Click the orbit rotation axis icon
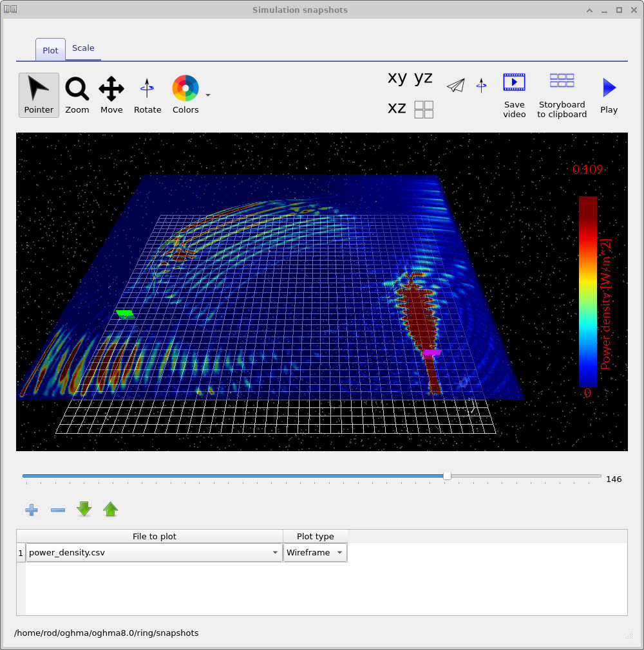Screen dimensions: 644x650 pyautogui.click(x=481, y=84)
